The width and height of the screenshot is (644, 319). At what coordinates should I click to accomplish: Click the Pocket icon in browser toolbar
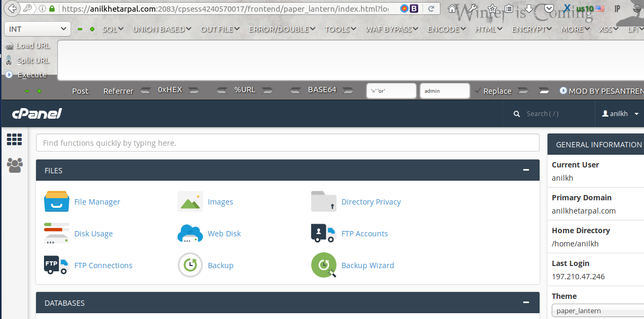[x=549, y=8]
